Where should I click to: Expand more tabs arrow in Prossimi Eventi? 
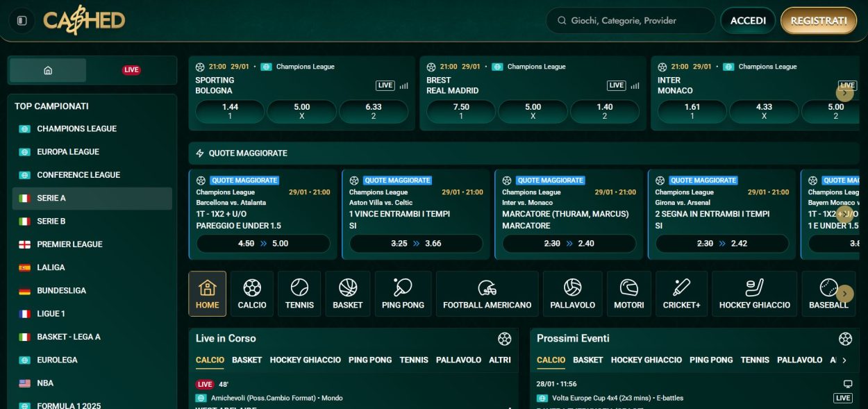[x=844, y=360]
